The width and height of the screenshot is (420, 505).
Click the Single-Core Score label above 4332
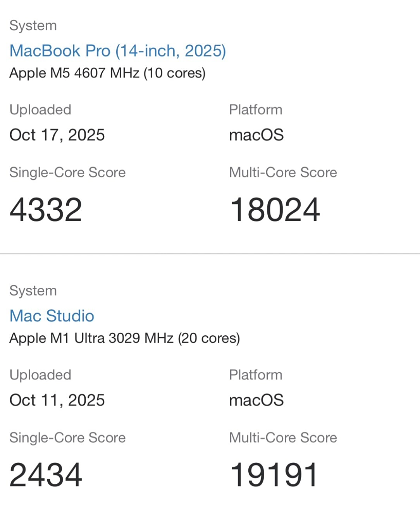pos(67,172)
